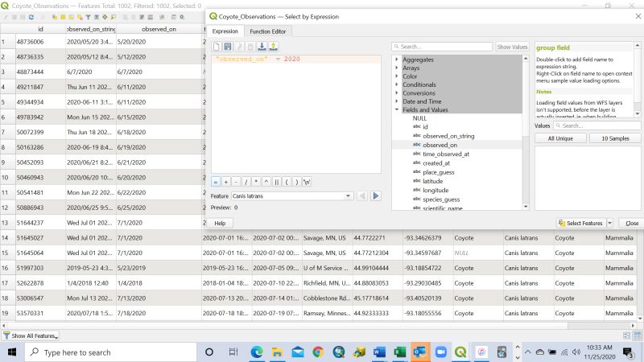644x362 pixels.
Task: Expand the Arrays function group
Action: (397, 68)
